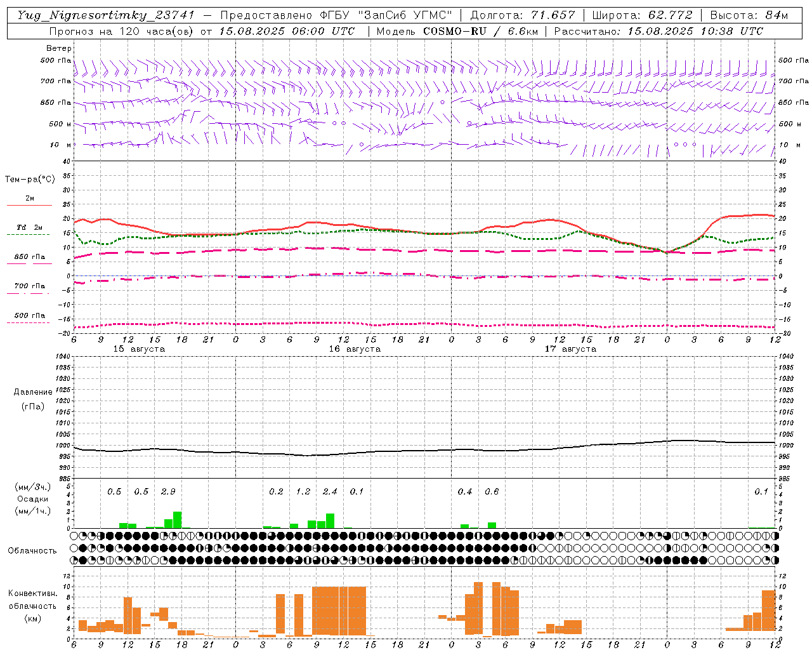Click the '15 августа' date label
This screenshot has height=650, width=812.
click(x=139, y=349)
